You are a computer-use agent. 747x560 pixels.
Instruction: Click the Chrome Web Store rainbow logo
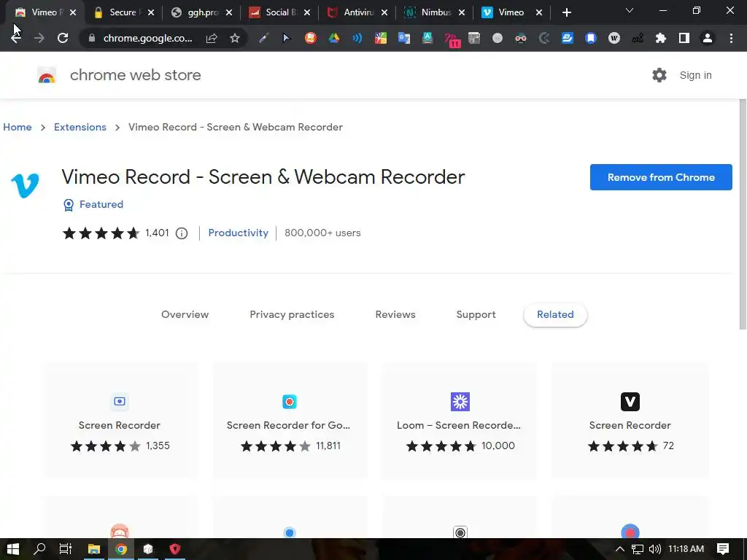tap(47, 75)
